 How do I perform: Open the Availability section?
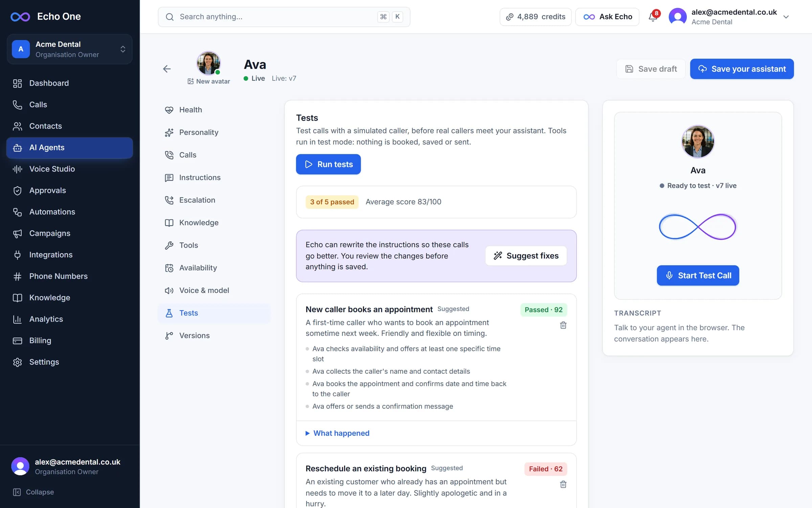(x=214, y=268)
